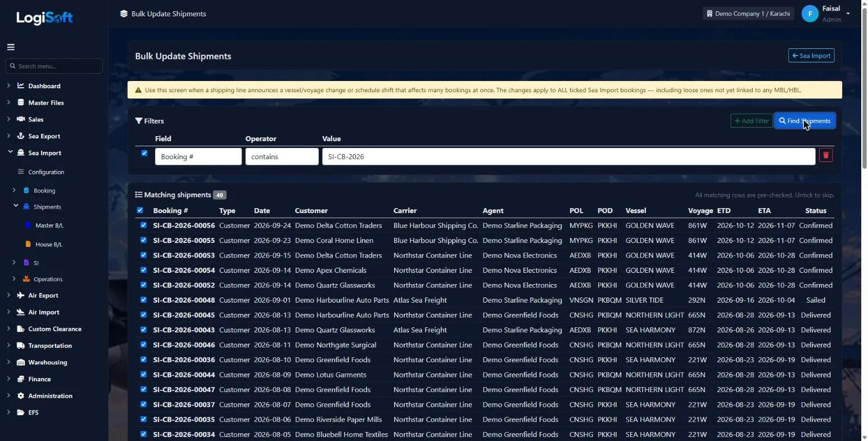Click the Air Export plane icon
868x441 pixels.
pos(21,295)
